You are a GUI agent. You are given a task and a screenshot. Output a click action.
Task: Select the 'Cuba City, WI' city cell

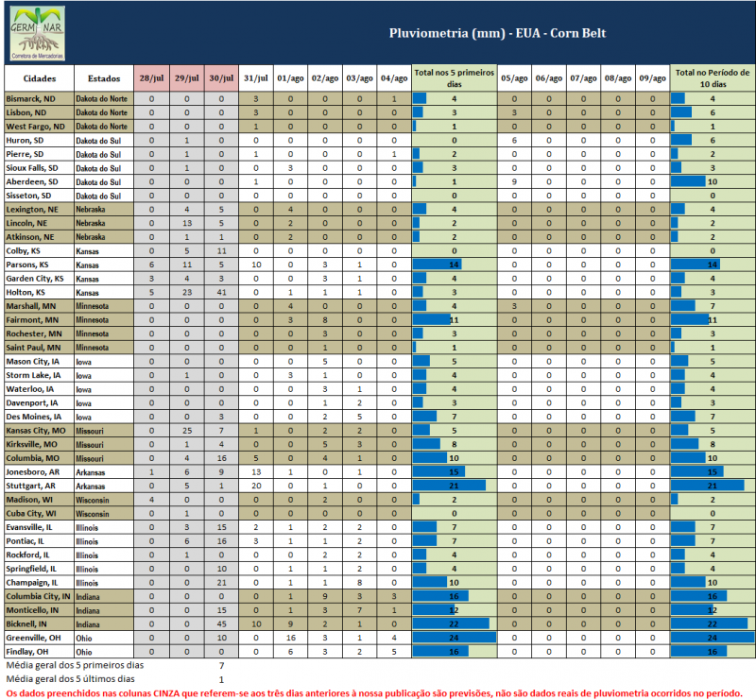coord(40,514)
